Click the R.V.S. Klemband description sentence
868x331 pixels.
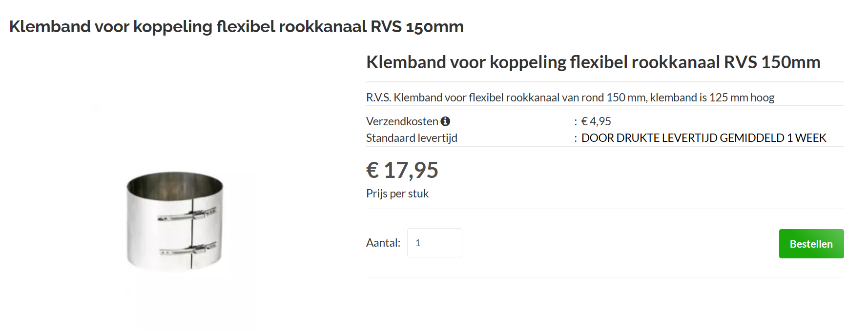click(570, 97)
